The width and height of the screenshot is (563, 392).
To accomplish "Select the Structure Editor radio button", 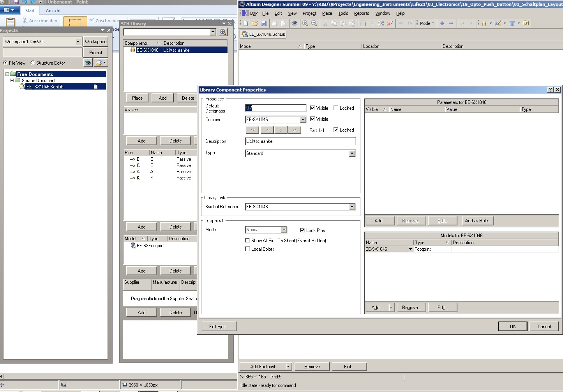I will click(x=33, y=63).
